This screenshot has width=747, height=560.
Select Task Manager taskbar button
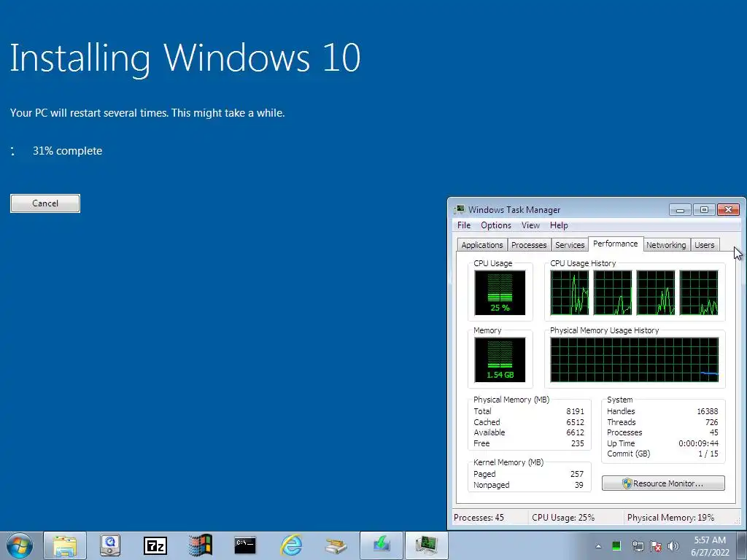pyautogui.click(x=426, y=545)
